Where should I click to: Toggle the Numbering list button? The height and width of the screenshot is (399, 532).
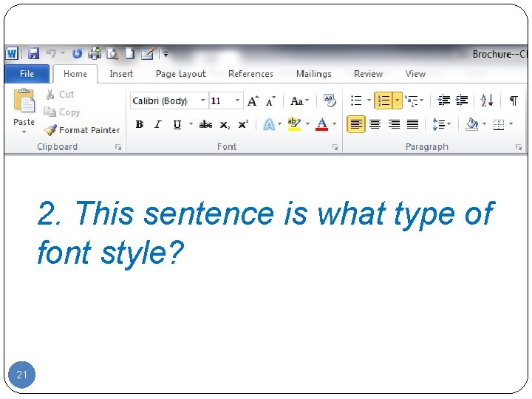tap(383, 100)
